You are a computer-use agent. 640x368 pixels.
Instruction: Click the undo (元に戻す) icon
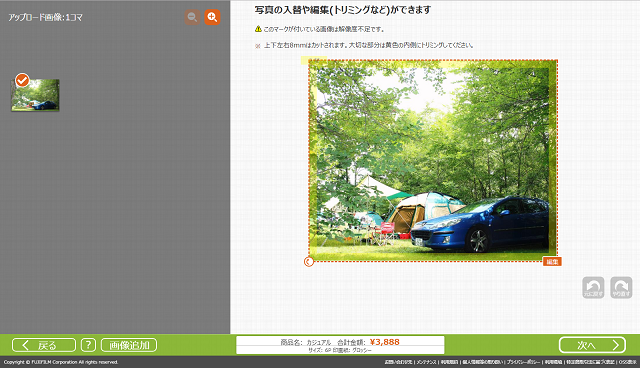click(x=593, y=288)
